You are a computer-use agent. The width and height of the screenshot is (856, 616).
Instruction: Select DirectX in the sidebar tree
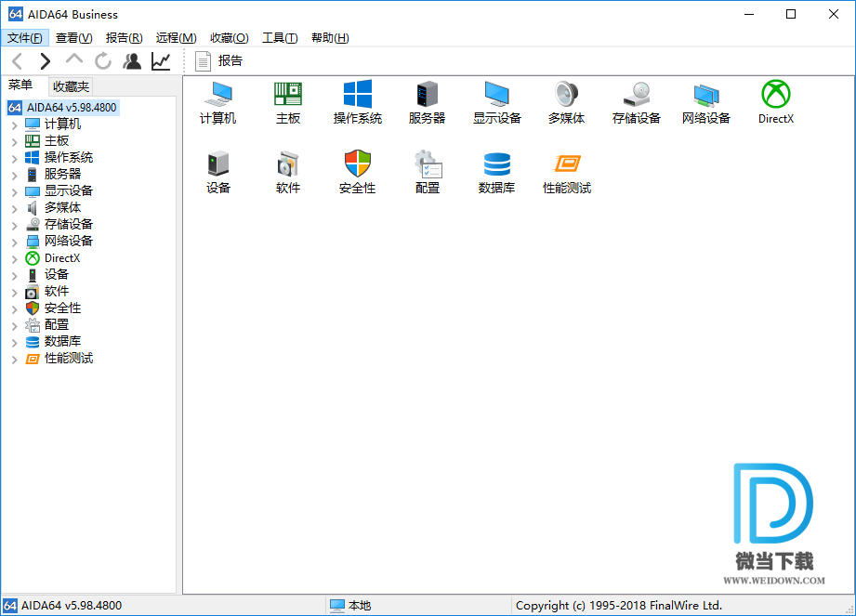52,258
